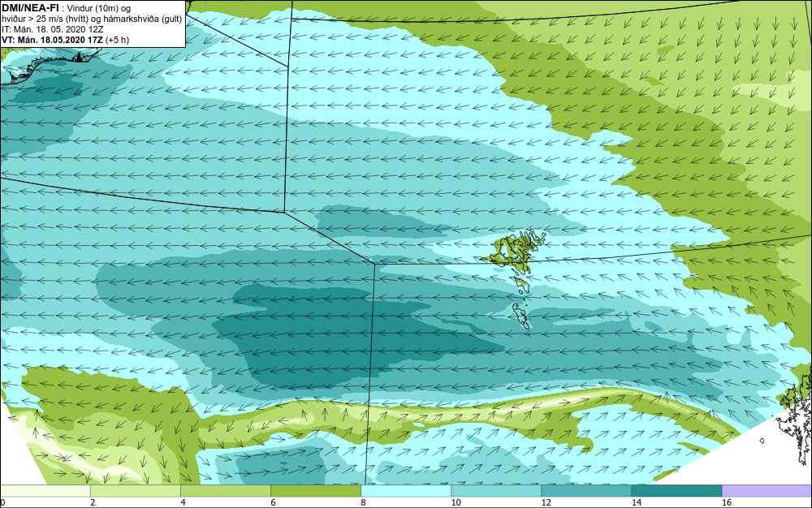The image size is (812, 508).
Task: Click the 6–8 m/s olive green legend swatch
Action: pyautogui.click(x=315, y=490)
